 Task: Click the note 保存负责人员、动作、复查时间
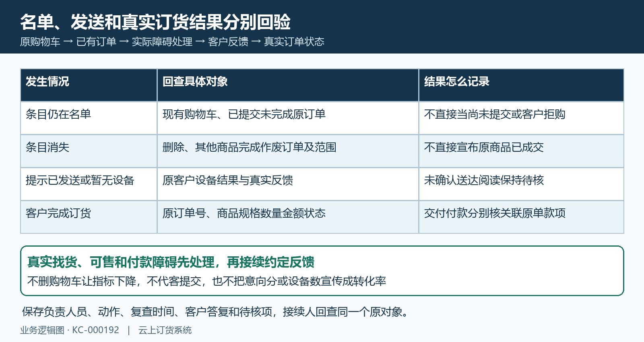(98, 312)
